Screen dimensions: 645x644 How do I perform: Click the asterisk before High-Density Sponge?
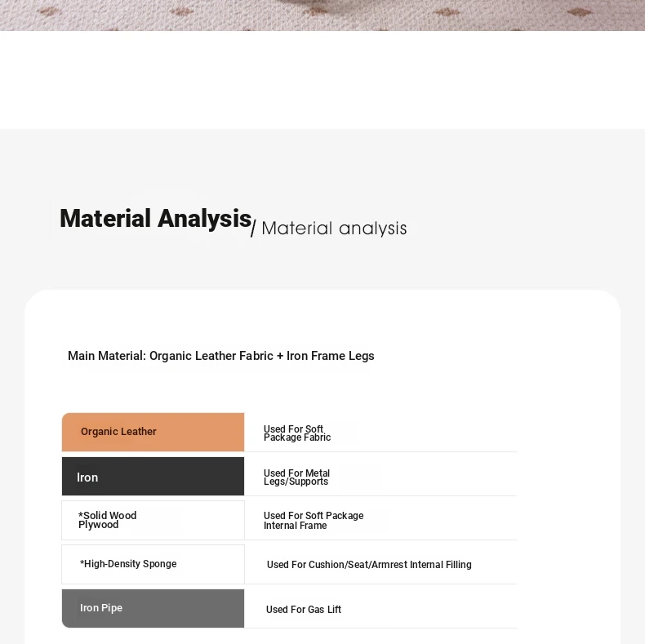coord(82,562)
